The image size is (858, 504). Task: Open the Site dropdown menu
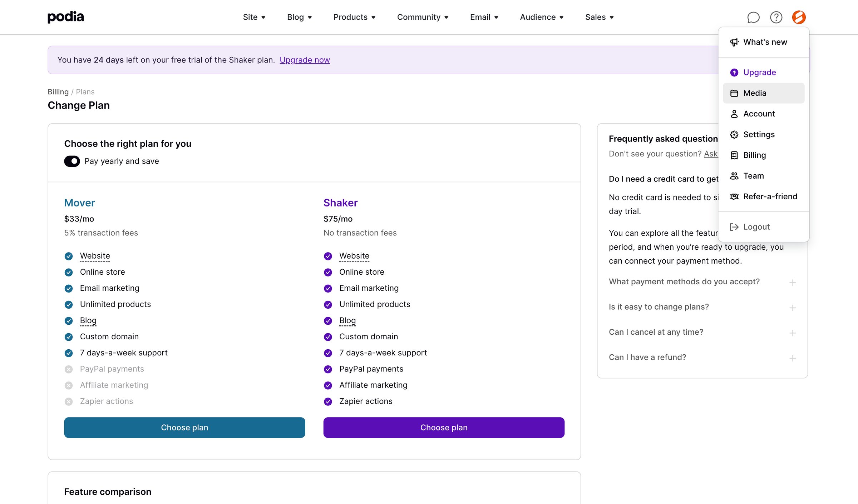click(x=254, y=17)
